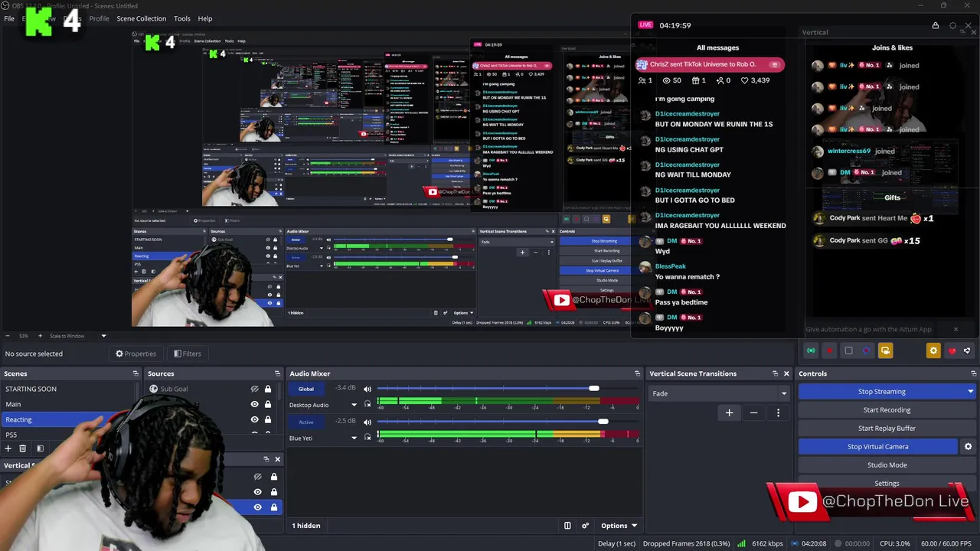Add a vertical scene transition with plus
Image resolution: width=980 pixels, height=551 pixels.
pyautogui.click(x=729, y=412)
